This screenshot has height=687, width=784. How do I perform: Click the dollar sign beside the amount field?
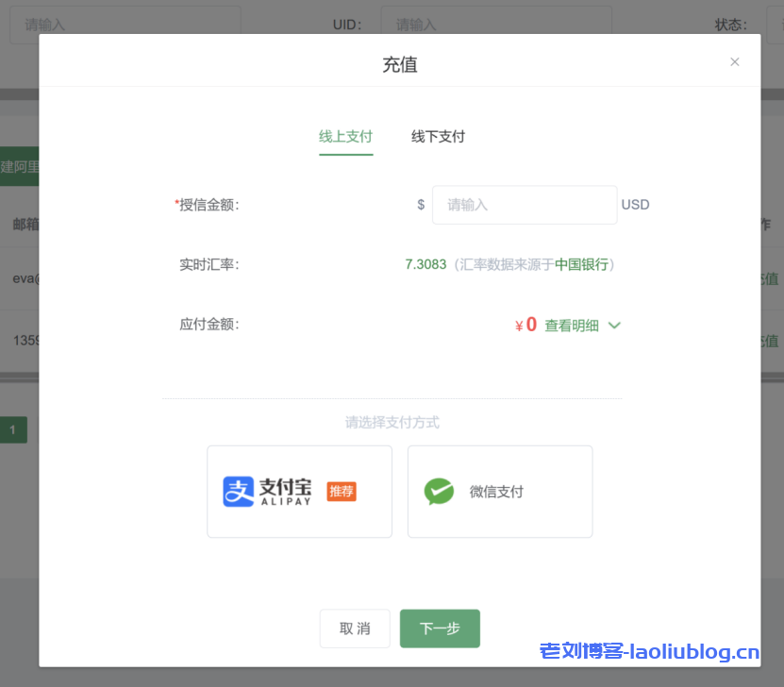pos(421,205)
